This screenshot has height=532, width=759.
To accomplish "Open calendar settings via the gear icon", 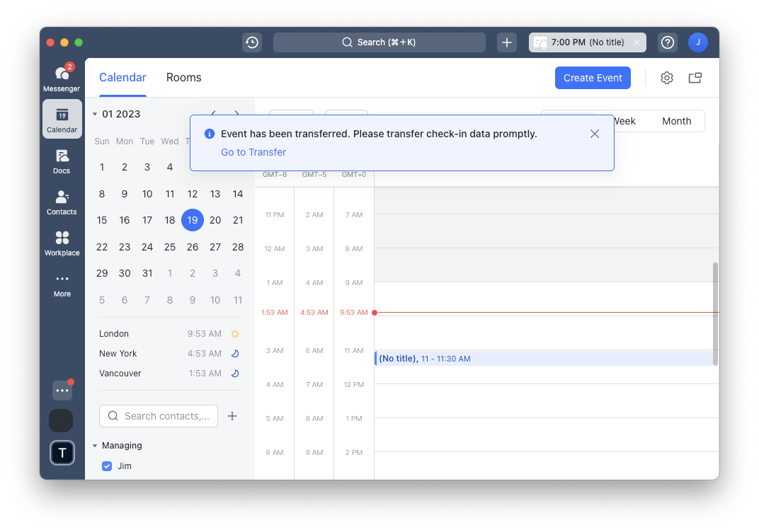I will pyautogui.click(x=666, y=77).
